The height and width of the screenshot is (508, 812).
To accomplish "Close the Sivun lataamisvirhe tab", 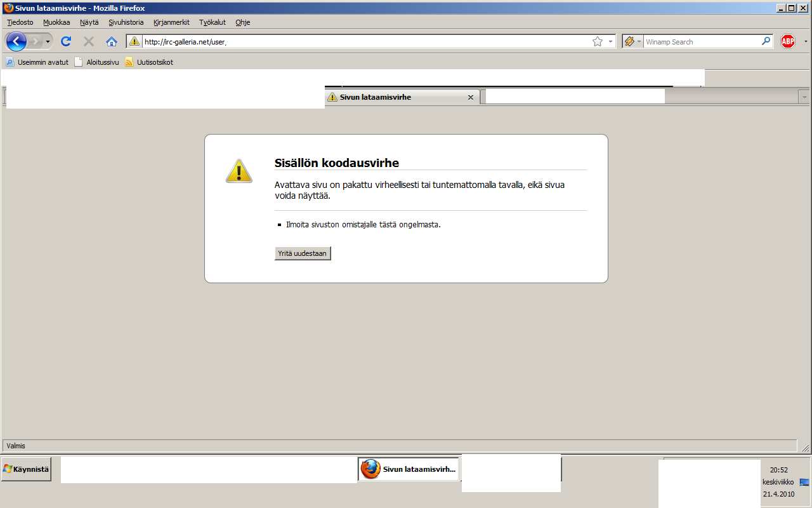I will tap(471, 97).
